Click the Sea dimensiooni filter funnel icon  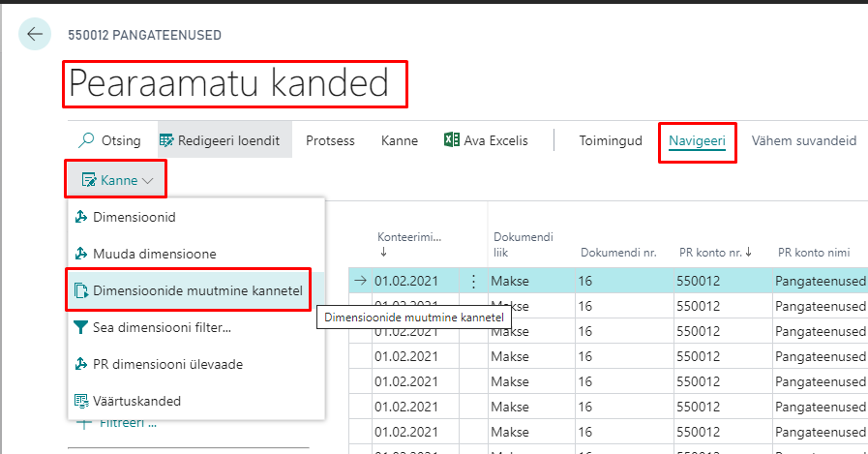81,327
